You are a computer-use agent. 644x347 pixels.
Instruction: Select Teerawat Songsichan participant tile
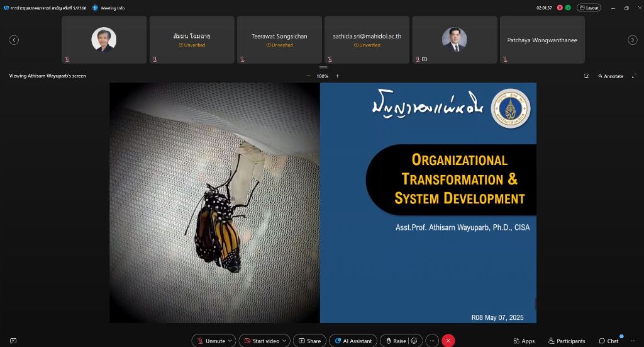pyautogui.click(x=279, y=40)
